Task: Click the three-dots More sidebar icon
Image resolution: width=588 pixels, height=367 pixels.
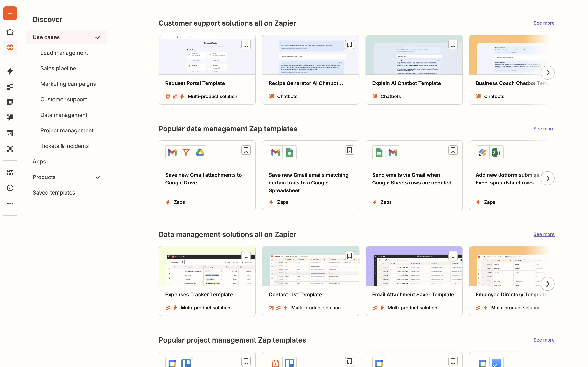Action: click(10, 204)
